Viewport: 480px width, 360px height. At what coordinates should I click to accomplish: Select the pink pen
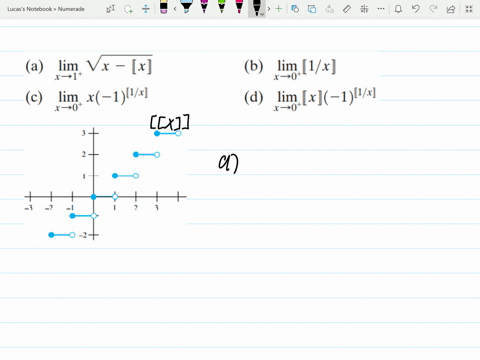point(239,7)
